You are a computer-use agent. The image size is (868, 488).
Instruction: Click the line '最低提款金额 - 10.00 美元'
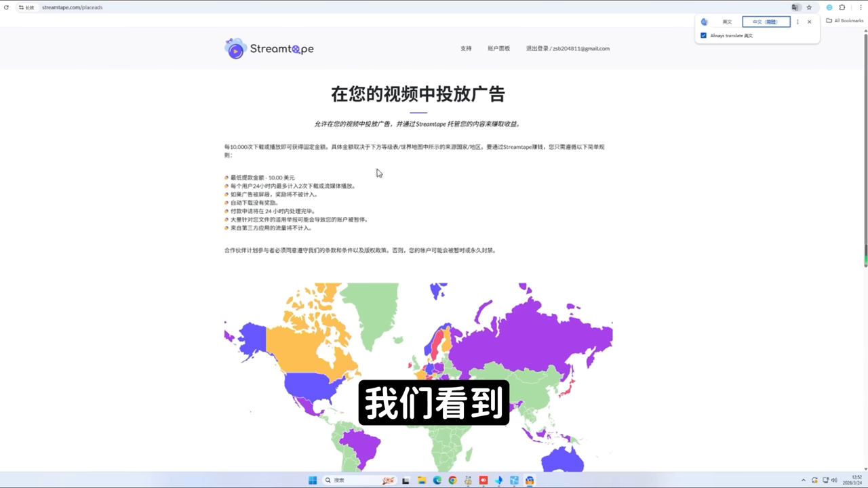point(262,178)
